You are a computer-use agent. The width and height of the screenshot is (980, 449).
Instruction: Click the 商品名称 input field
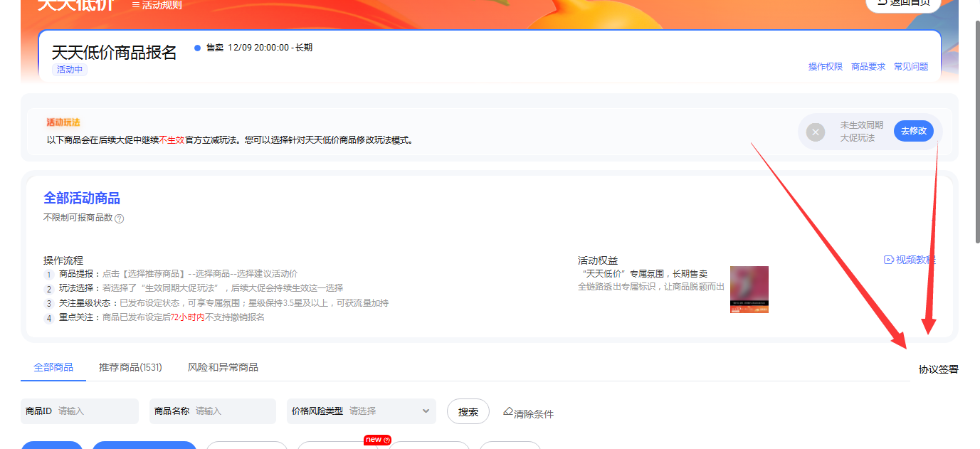[213, 411]
